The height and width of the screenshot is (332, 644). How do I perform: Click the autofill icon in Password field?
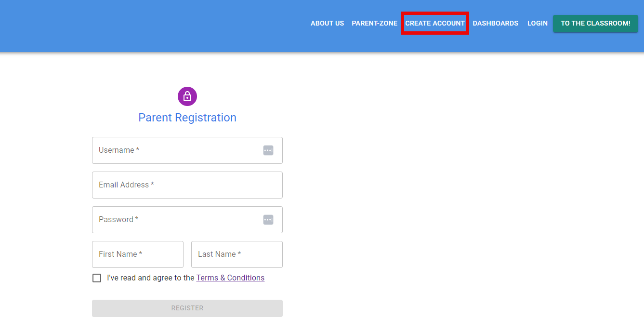(x=268, y=220)
